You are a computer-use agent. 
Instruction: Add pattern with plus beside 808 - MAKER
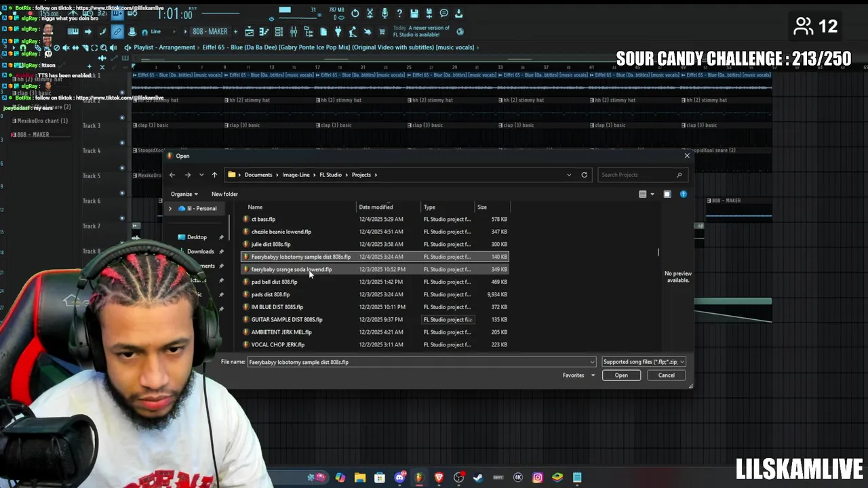click(x=235, y=31)
